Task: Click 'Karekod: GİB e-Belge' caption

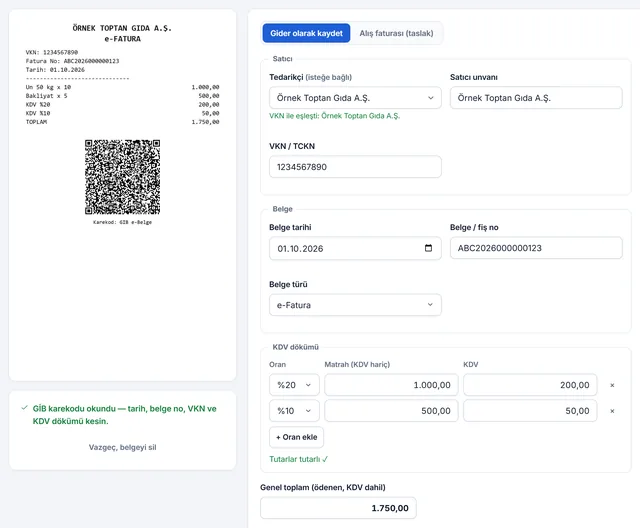Action: coord(122,222)
